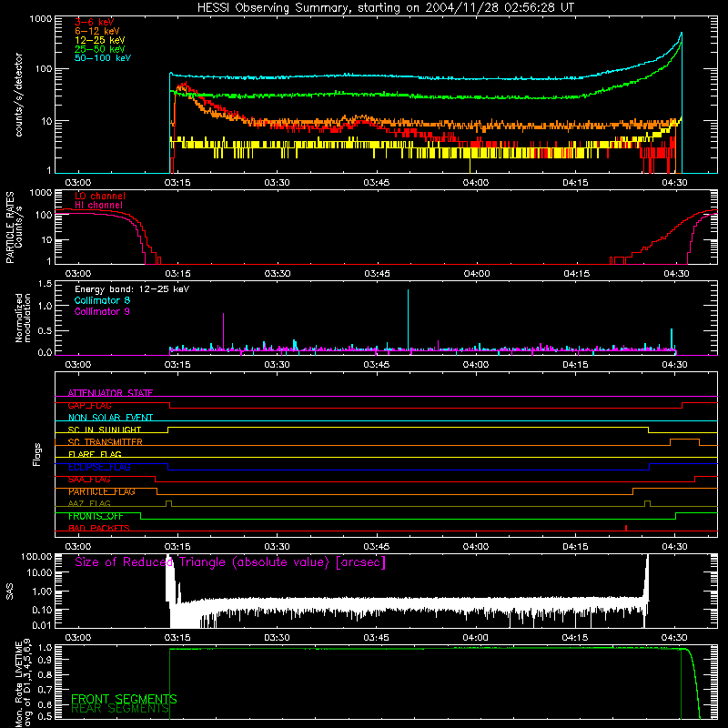Click 03:45 time label under the modulation panel
Screen dimensions: 728x728
377,365
